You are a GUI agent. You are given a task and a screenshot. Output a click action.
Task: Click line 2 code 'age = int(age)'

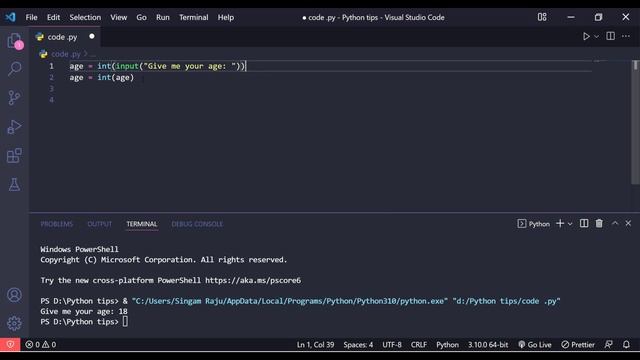(102, 77)
